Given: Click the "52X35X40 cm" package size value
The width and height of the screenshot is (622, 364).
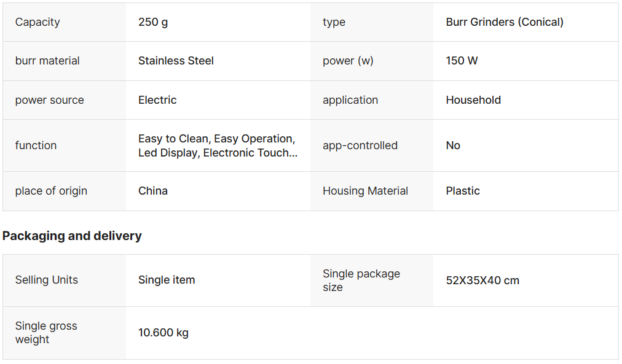Looking at the screenshot, I should pyautogui.click(x=482, y=281).
